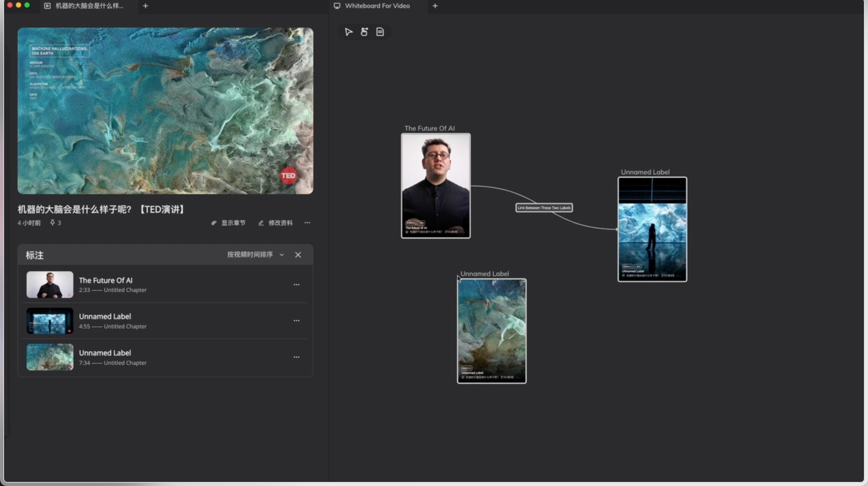Viewport: 868px width, 486px height.
Task: Switch to the Whiteboard For Video tab
Action: pos(377,6)
